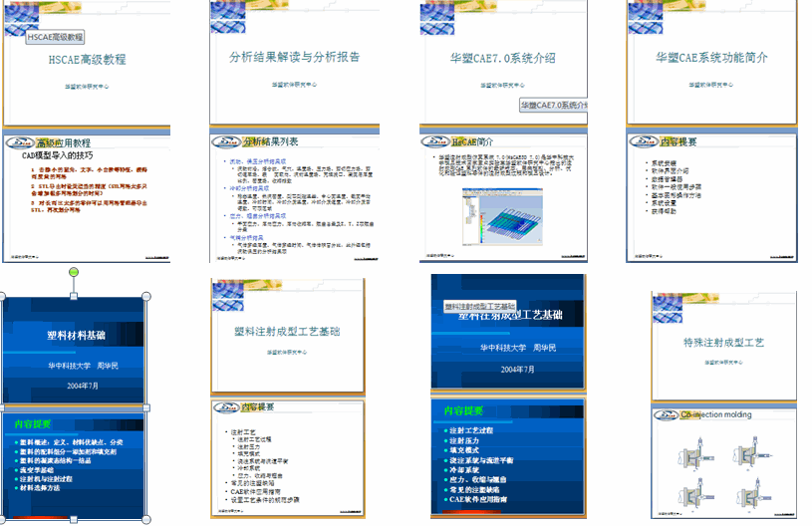
Task: Click 常见的注塑缺陷 on the blue outline slide
Action: [x=474, y=490]
